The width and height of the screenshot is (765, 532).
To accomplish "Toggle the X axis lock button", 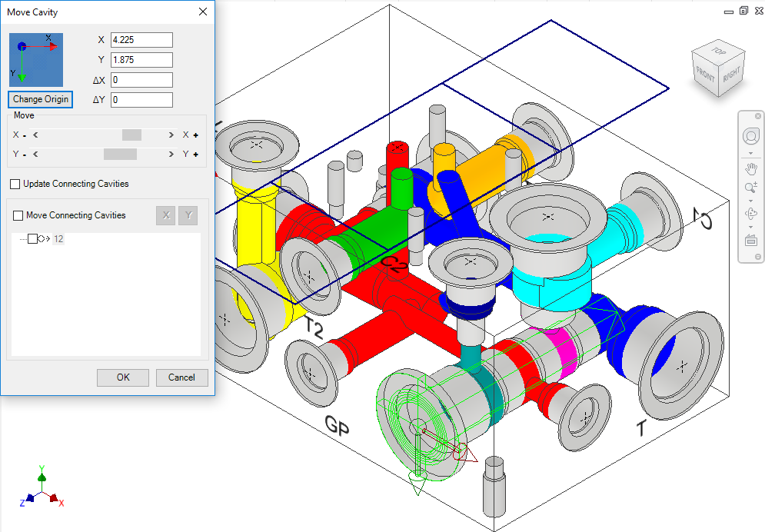I will (x=166, y=215).
